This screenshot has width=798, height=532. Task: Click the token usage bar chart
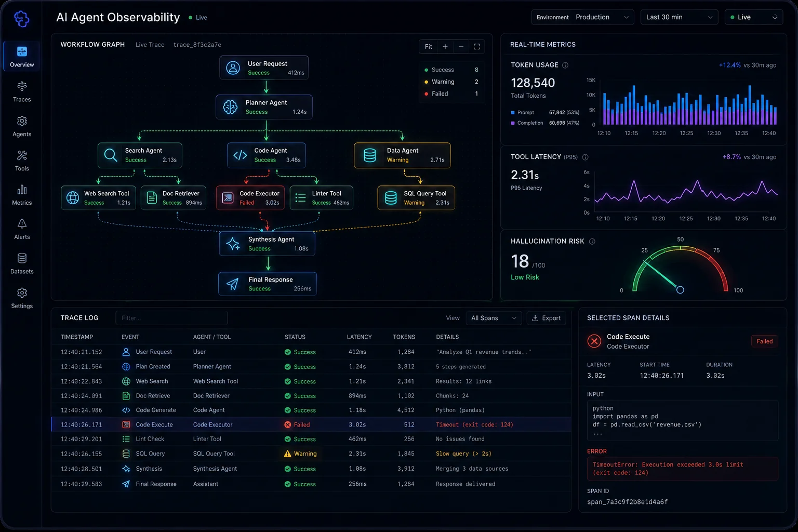[x=690, y=105]
